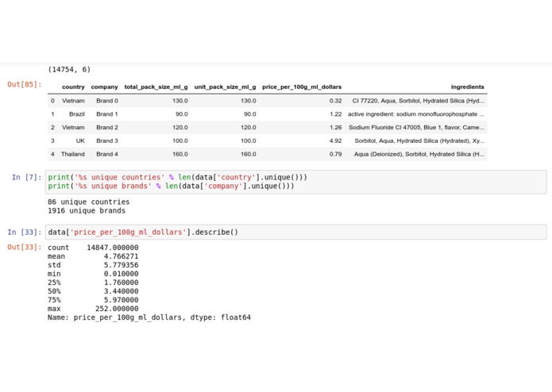Image resolution: width=552 pixels, height=392 pixels.
Task: Click the row index 3 cell
Action: (x=52, y=140)
